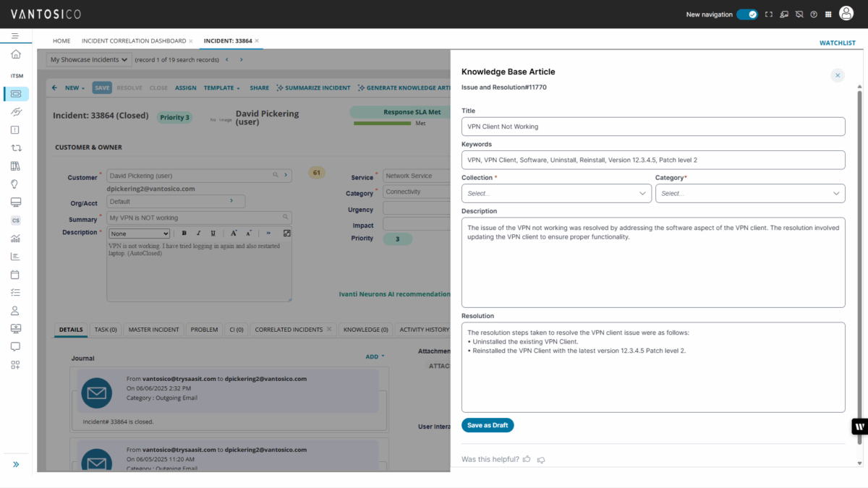Expand the collapsed sidebar with double-arrow icon
868x488 pixels.
(14, 464)
